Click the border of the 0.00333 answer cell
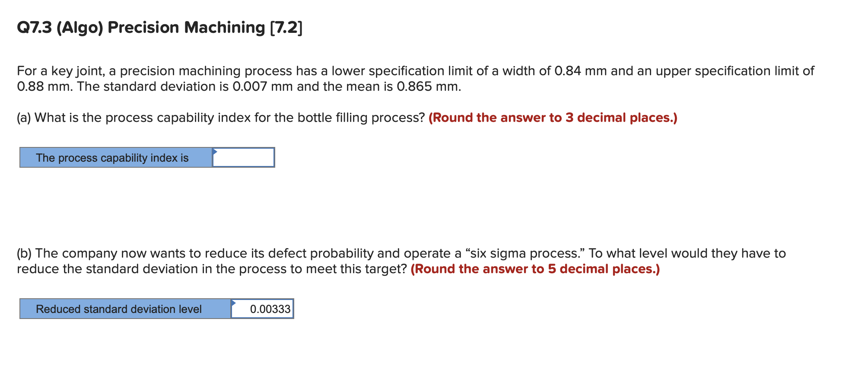Screen dimensions: 868x386 click(293, 309)
